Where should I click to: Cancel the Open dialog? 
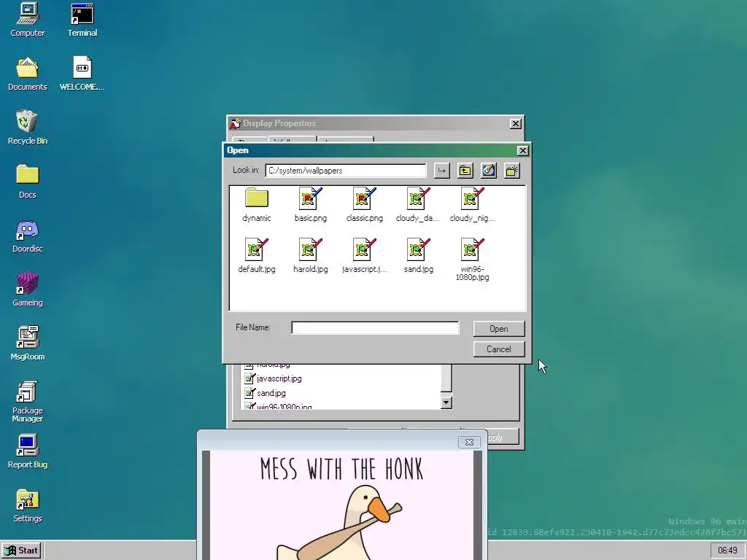pos(499,349)
